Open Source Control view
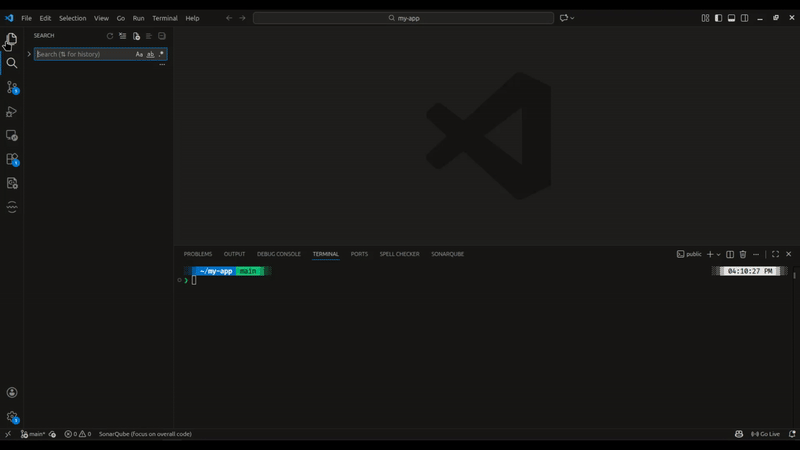This screenshot has width=800, height=450. tap(12, 87)
